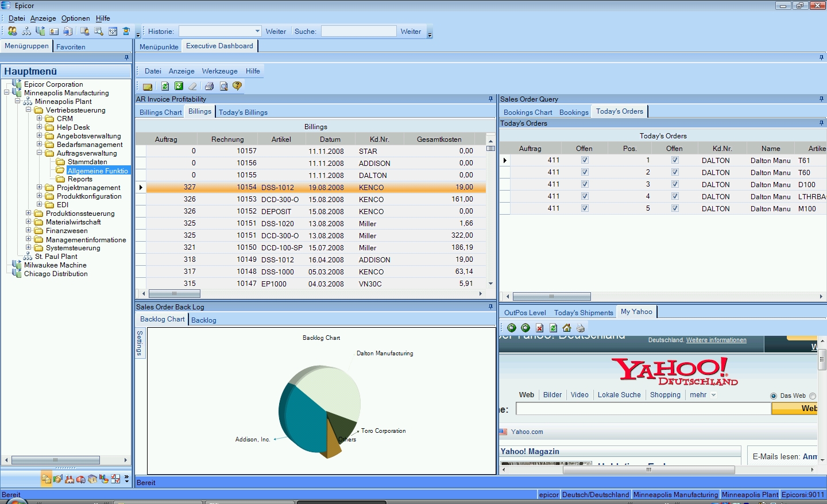The width and height of the screenshot is (827, 504).
Task: Follow the Weitere informationen link
Action: (716, 340)
